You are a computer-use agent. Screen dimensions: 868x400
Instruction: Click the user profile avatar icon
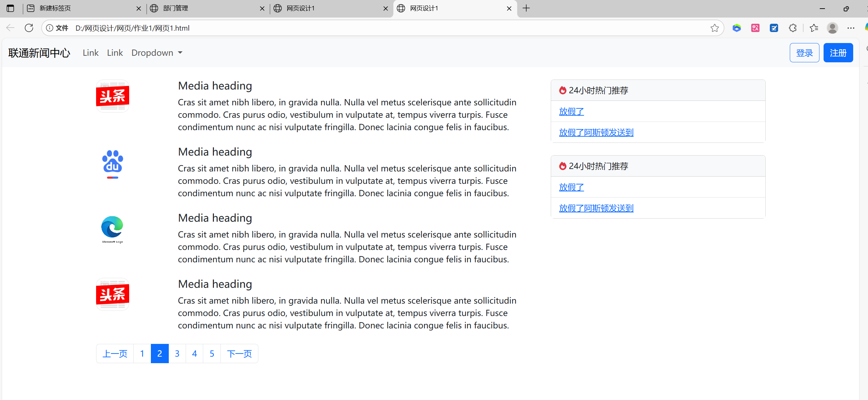[x=832, y=28]
